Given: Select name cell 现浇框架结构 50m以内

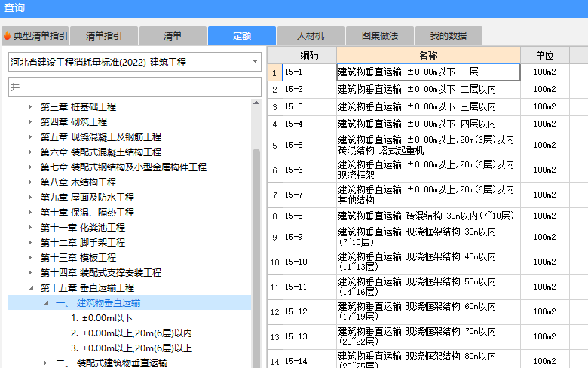Looking at the screenshot, I should click(x=428, y=287).
